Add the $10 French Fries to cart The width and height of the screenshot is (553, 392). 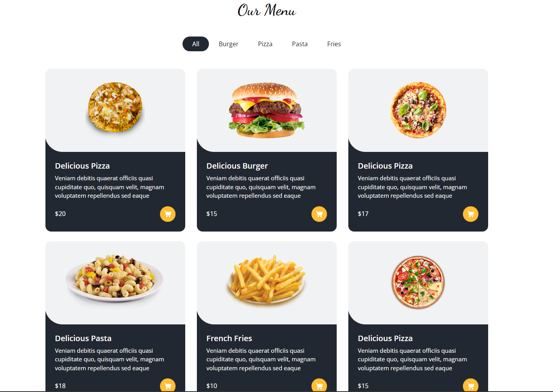pyautogui.click(x=319, y=385)
